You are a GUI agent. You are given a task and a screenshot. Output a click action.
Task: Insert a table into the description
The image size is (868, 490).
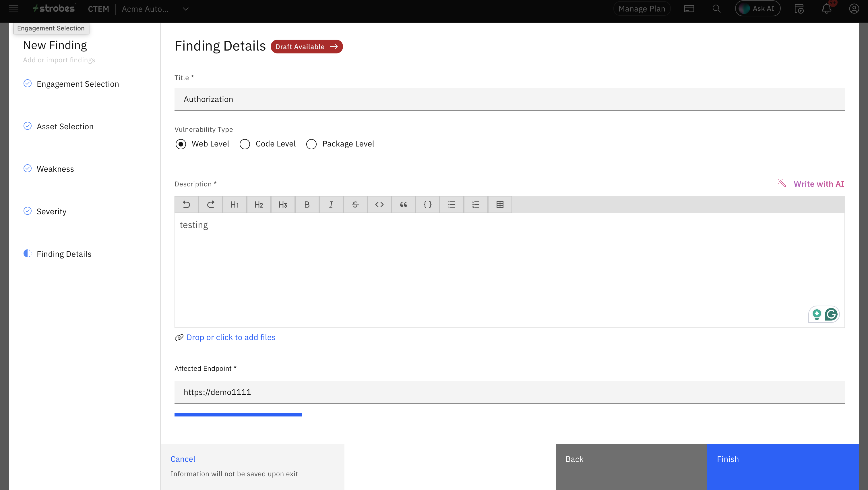click(500, 205)
